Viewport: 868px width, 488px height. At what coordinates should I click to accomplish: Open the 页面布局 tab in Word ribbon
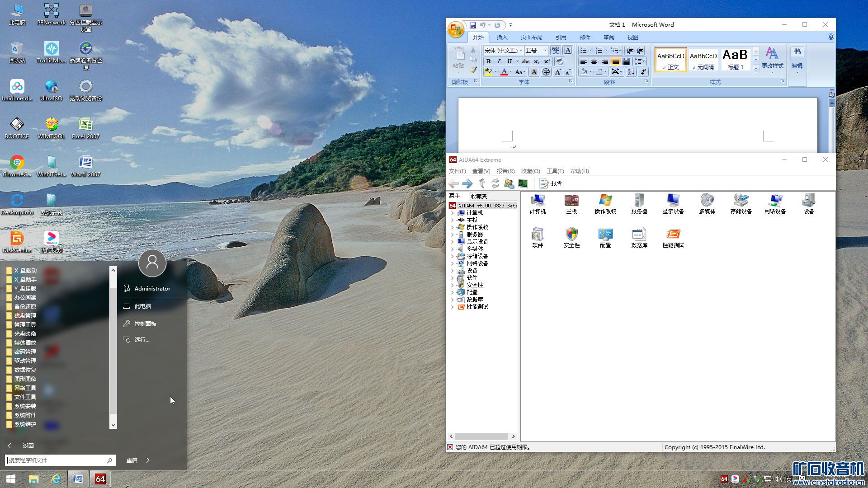click(x=531, y=38)
